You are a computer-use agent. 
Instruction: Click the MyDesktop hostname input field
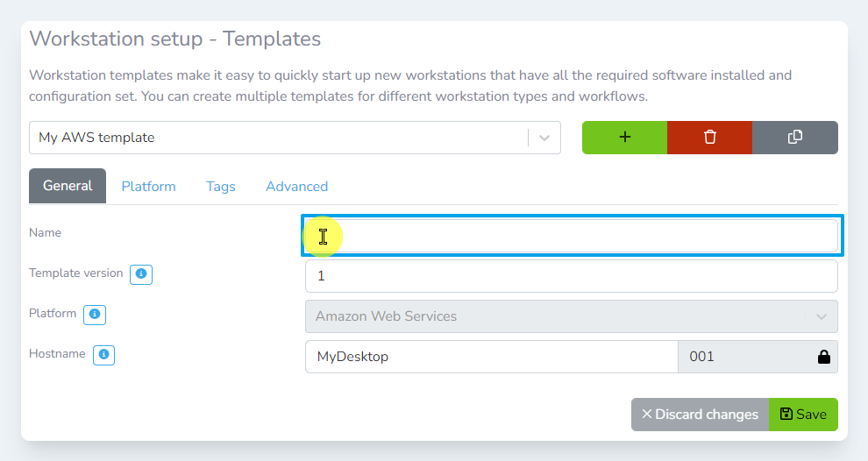tap(491, 357)
